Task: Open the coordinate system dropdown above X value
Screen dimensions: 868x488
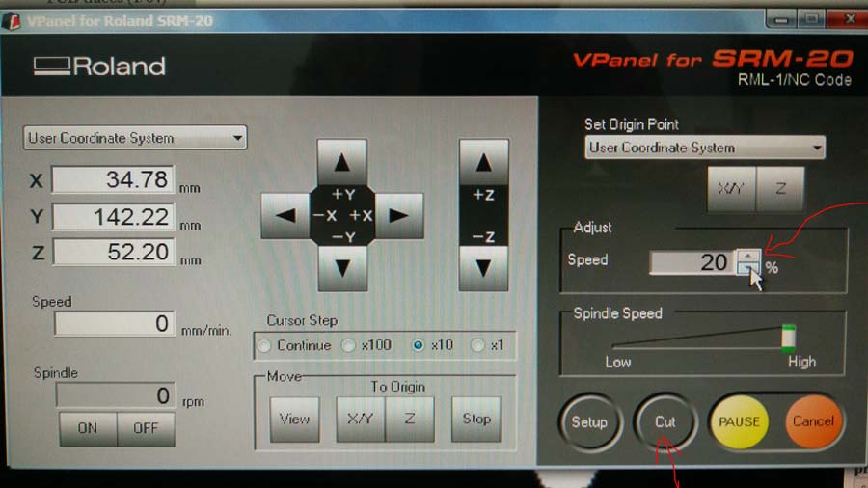Action: (135, 138)
